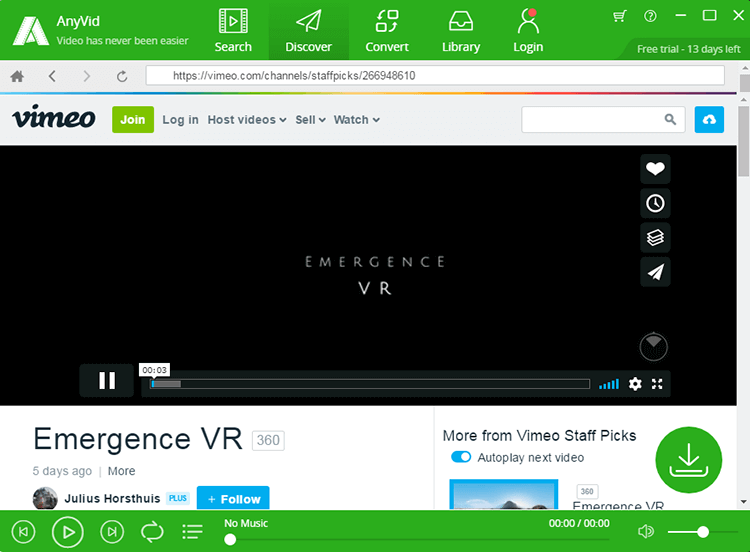Screen dimensions: 750x552
Task: Open the Convert tab
Action: point(386,30)
